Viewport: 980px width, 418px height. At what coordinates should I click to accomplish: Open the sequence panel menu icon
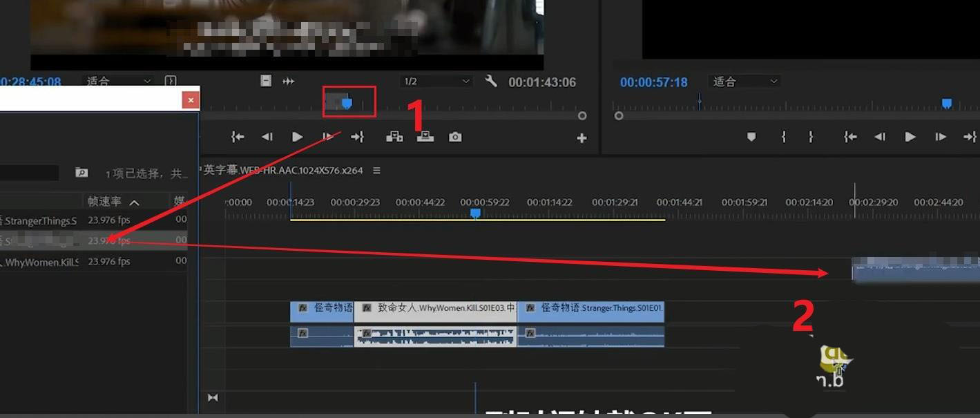(376, 171)
